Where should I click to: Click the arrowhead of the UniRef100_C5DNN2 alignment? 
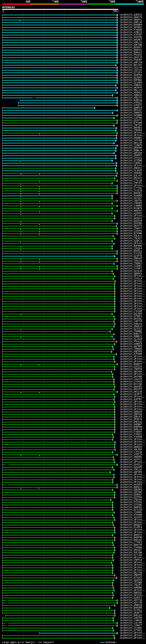110,331
